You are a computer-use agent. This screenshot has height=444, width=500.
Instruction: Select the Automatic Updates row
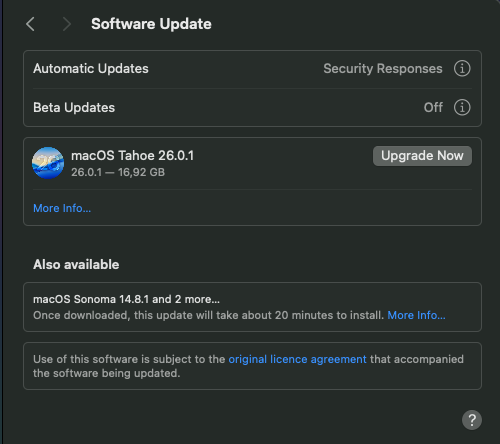252,69
